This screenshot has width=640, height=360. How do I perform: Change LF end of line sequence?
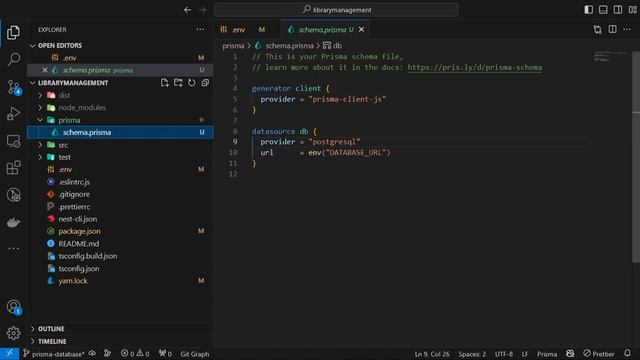pos(524,354)
